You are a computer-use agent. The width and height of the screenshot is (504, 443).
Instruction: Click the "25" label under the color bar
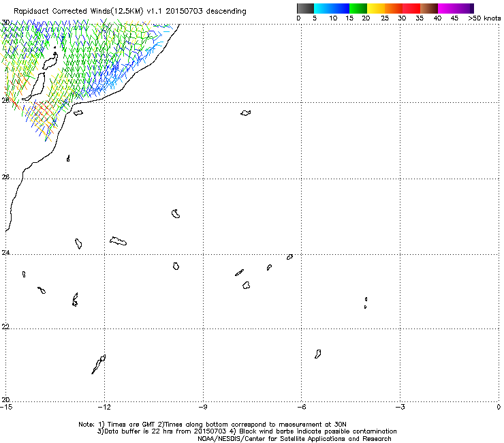[385, 18]
